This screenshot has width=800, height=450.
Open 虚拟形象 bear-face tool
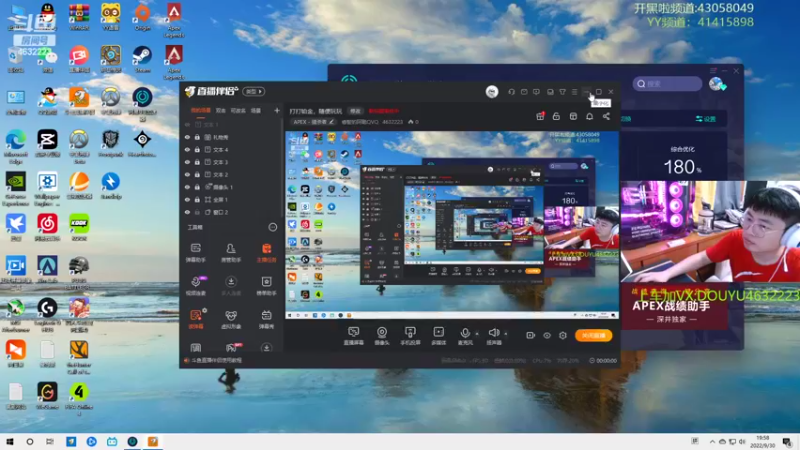(231, 319)
